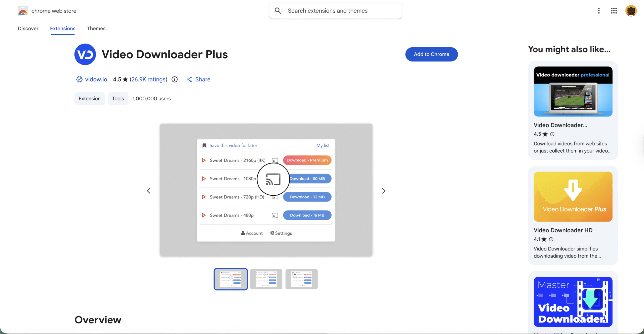Click the Chrome Web Store logo
This screenshot has width=644, height=334.
coord(23,11)
